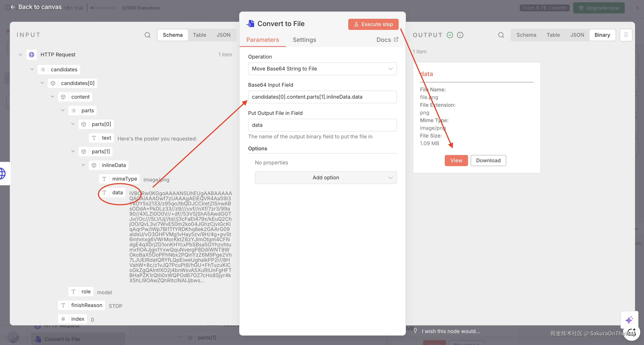This screenshot has width=644, height=345.
Task: Open the Docs external link
Action: [x=387, y=40]
